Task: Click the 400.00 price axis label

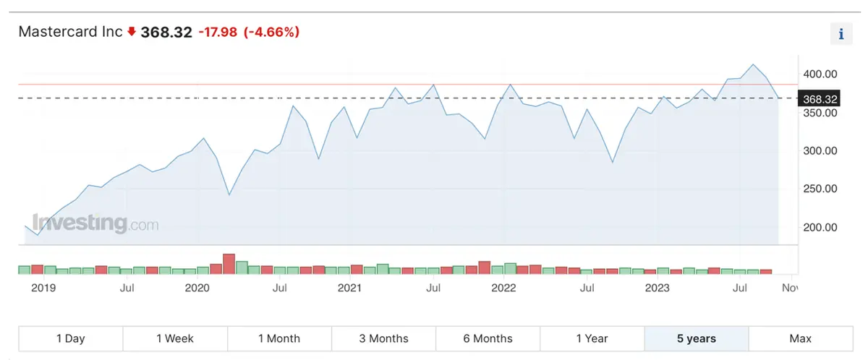Action: (x=820, y=74)
